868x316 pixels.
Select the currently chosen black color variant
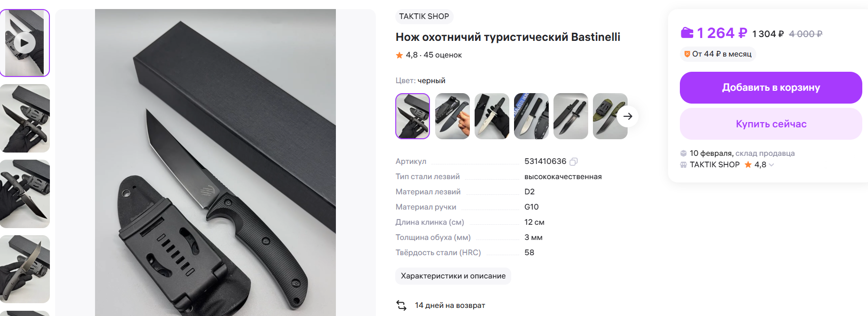[x=413, y=116]
